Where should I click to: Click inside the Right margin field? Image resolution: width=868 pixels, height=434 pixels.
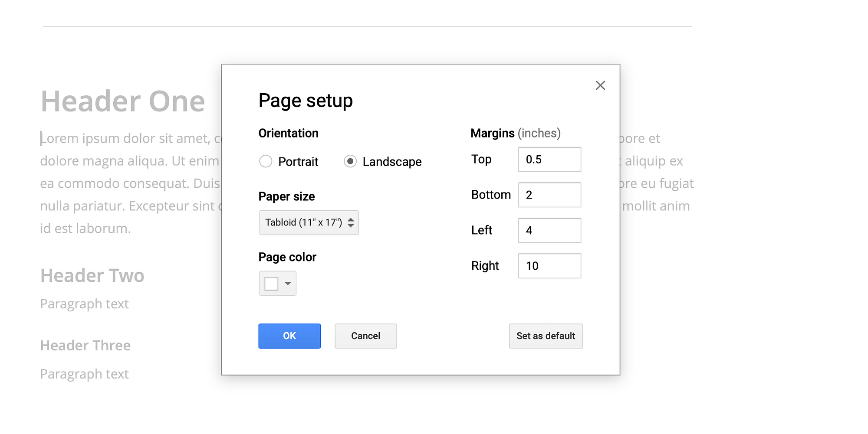[x=549, y=266]
